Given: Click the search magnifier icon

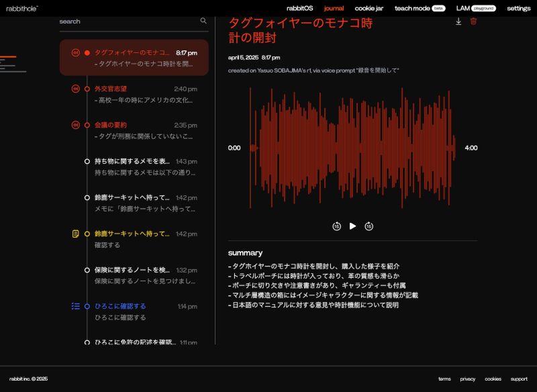Looking at the screenshot, I should point(203,21).
